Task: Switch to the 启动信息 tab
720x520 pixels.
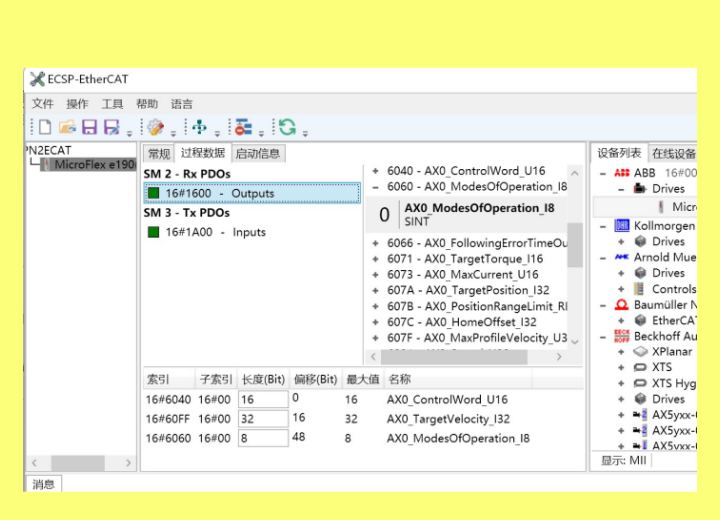Action: tap(258, 153)
